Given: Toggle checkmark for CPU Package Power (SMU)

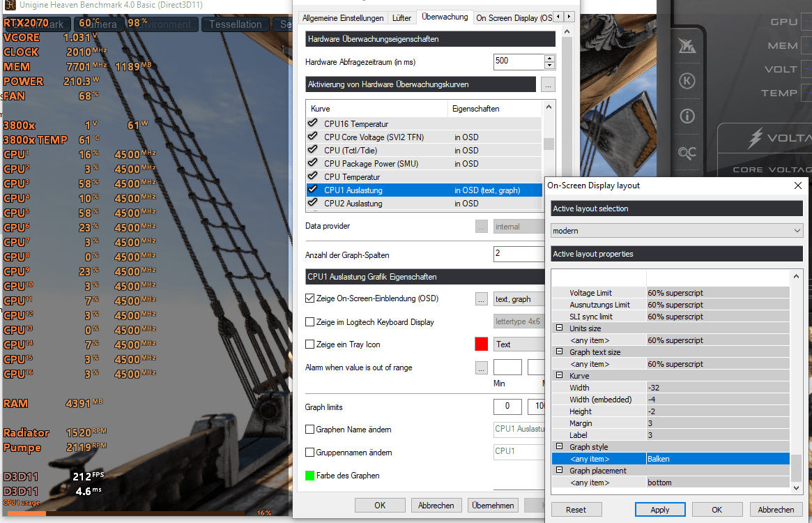Looking at the screenshot, I should (x=313, y=163).
